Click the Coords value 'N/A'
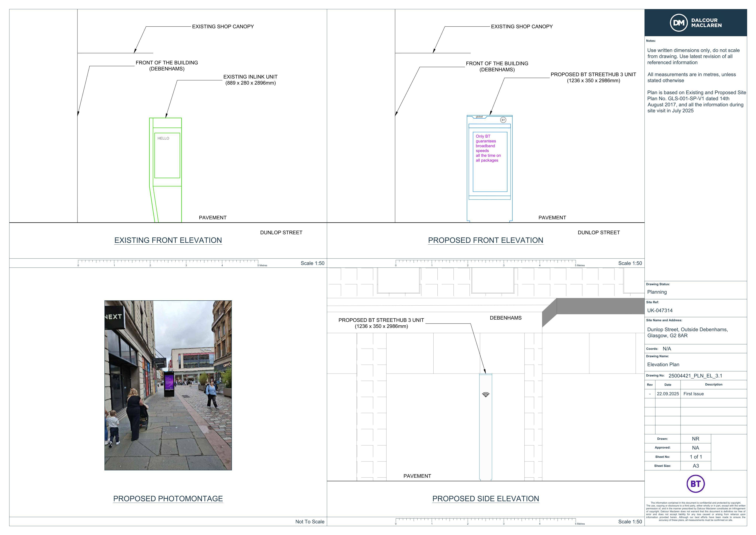756x535 pixels. click(x=667, y=349)
